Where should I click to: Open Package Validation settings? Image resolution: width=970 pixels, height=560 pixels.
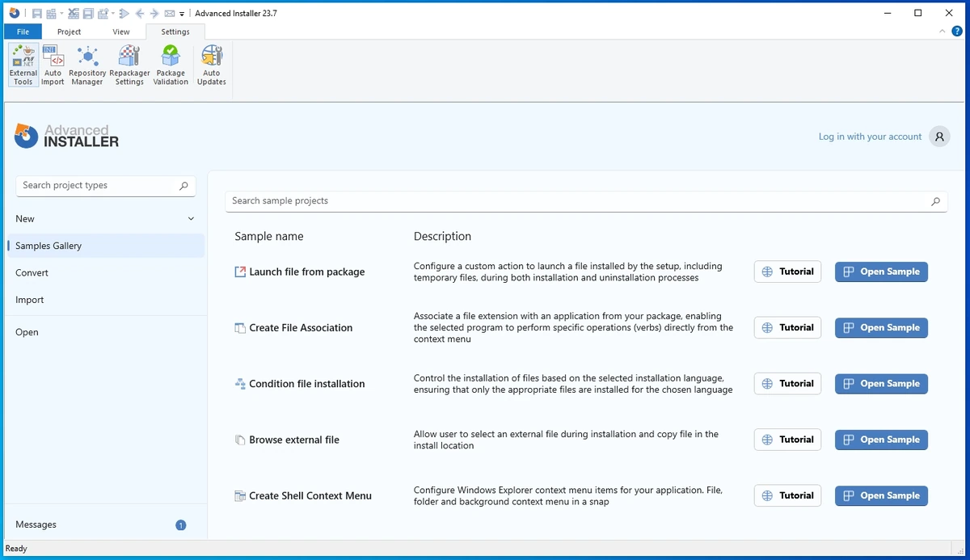171,65
